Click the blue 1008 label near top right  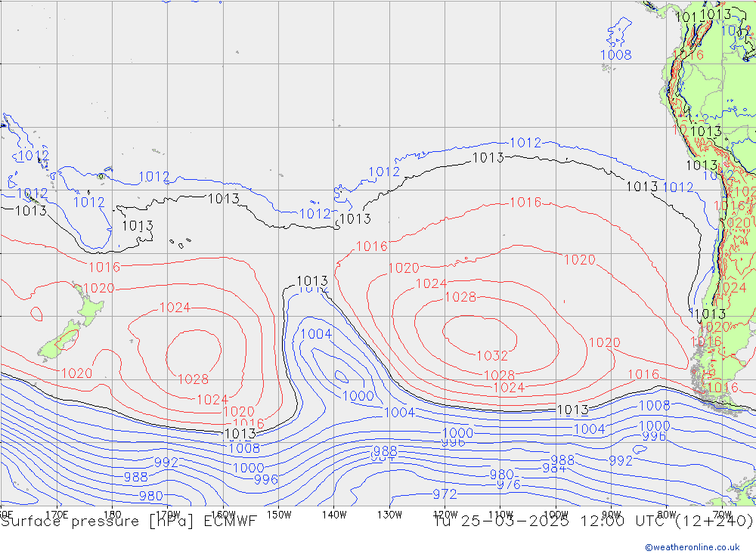[615, 54]
